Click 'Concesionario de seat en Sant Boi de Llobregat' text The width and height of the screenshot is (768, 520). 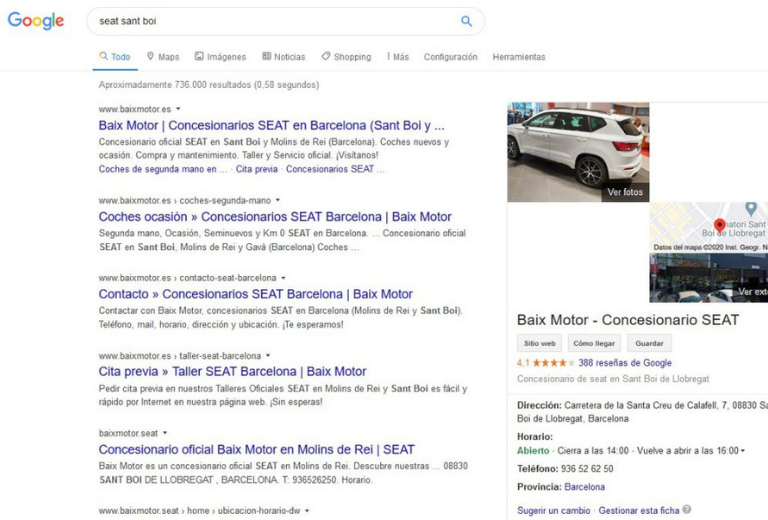[613, 378]
